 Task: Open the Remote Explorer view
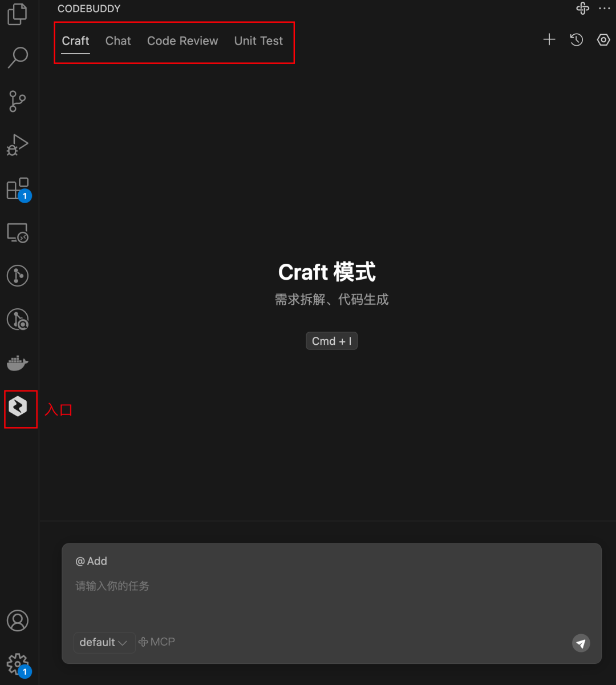18,233
